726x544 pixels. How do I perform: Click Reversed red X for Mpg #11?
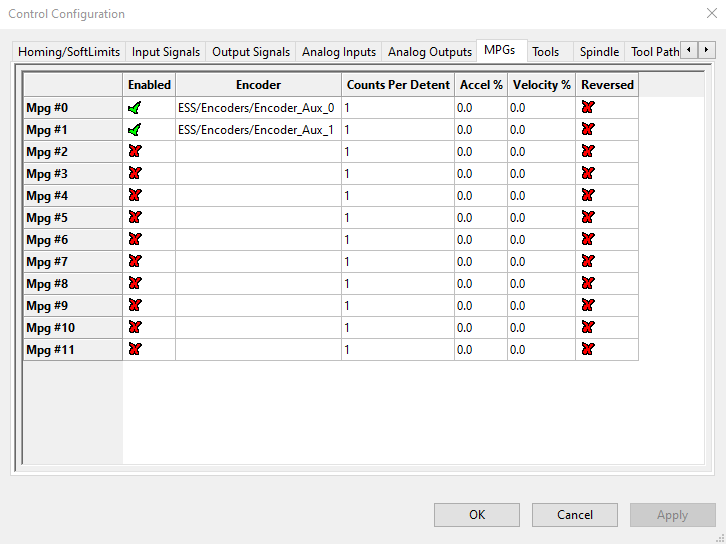587,350
